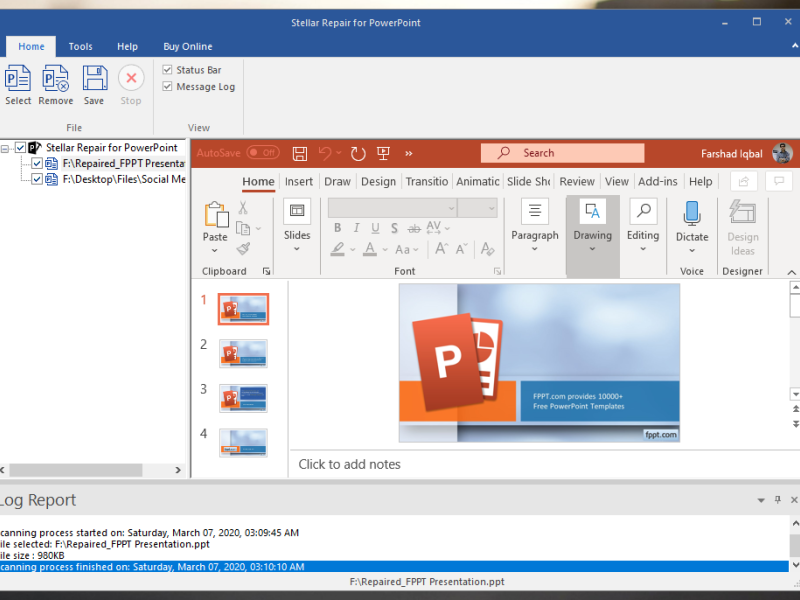Click the Paste clipboard icon
The width and height of the screenshot is (800, 600).
pos(216,214)
